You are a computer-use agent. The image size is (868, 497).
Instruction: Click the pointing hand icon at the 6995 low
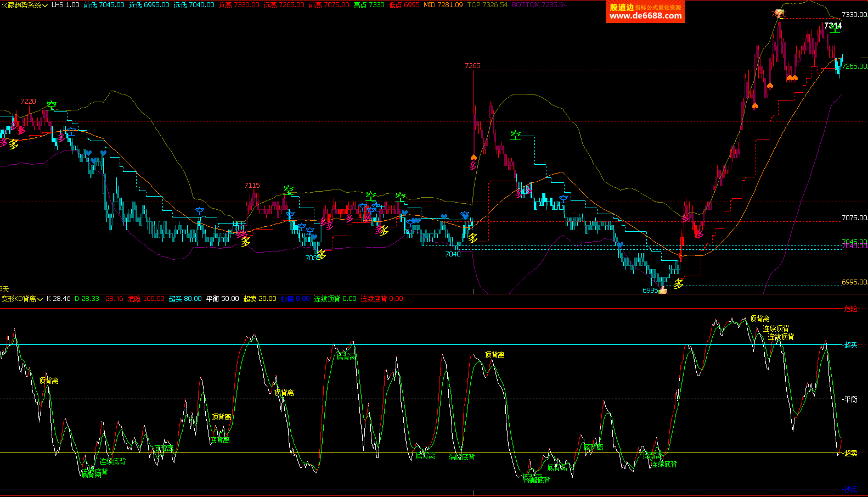coord(663,290)
